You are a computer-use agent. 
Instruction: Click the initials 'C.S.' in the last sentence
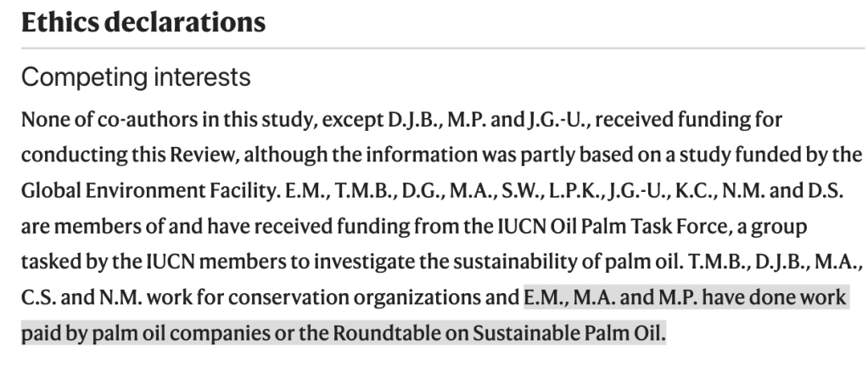click(38, 298)
